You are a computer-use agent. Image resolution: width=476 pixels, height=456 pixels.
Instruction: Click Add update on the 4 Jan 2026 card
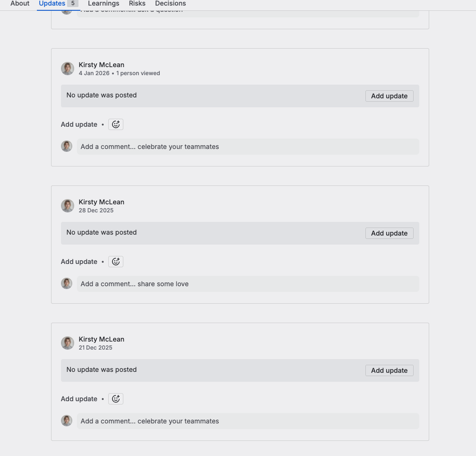(389, 96)
